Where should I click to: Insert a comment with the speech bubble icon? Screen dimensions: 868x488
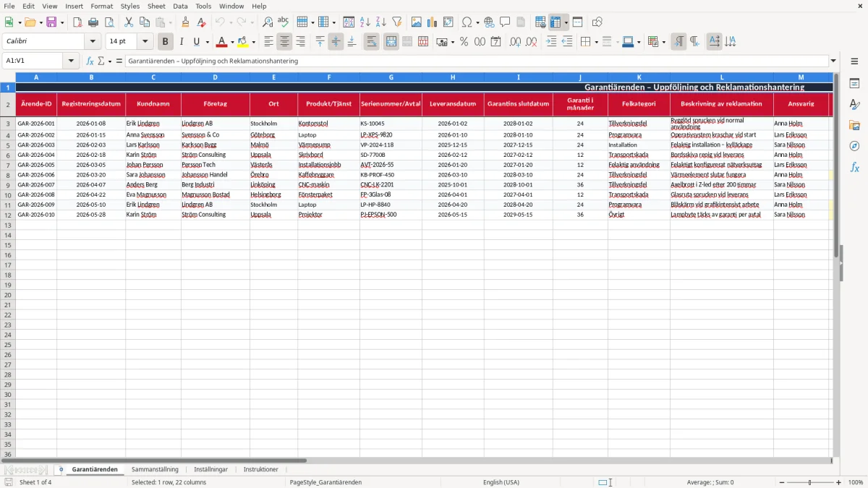[505, 22]
